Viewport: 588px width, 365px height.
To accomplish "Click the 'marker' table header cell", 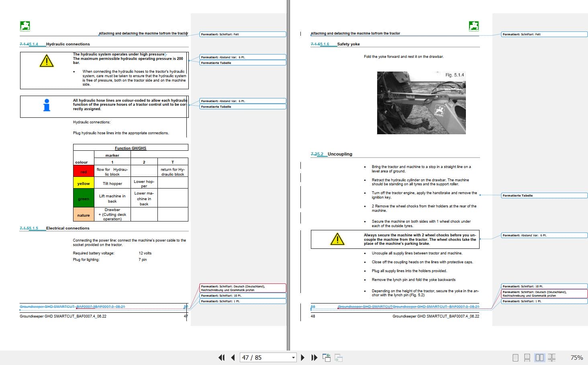I will [112, 155].
